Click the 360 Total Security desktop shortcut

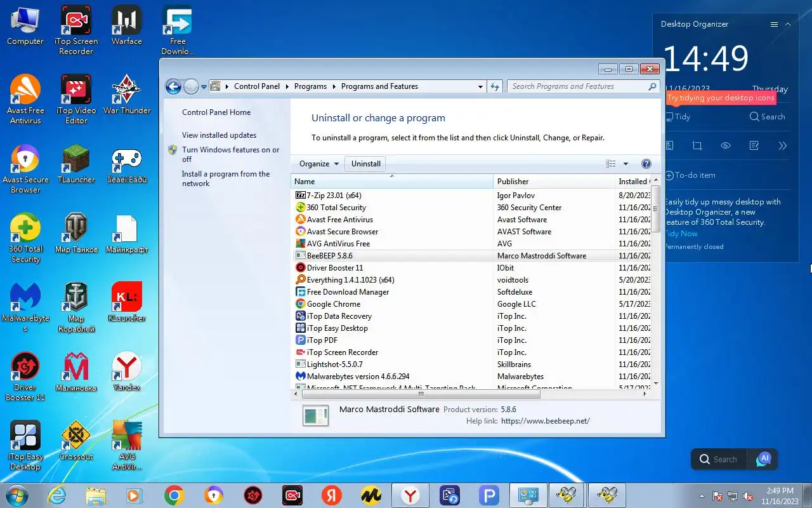pos(25,238)
